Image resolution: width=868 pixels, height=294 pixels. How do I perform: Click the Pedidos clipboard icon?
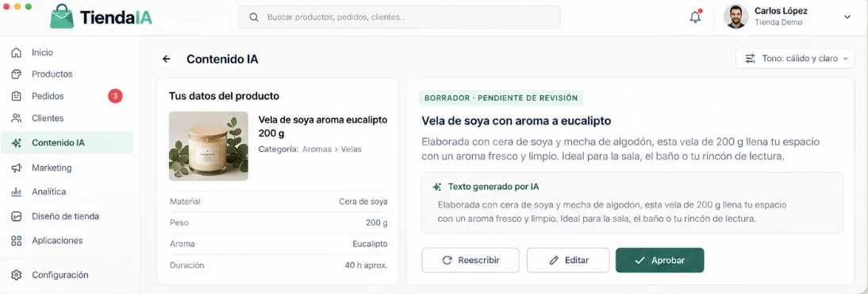[x=17, y=96]
